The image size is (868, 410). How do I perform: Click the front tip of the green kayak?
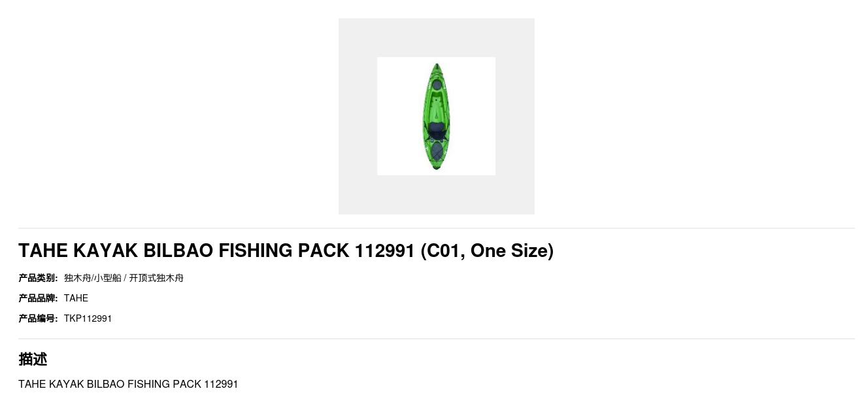[x=437, y=66]
